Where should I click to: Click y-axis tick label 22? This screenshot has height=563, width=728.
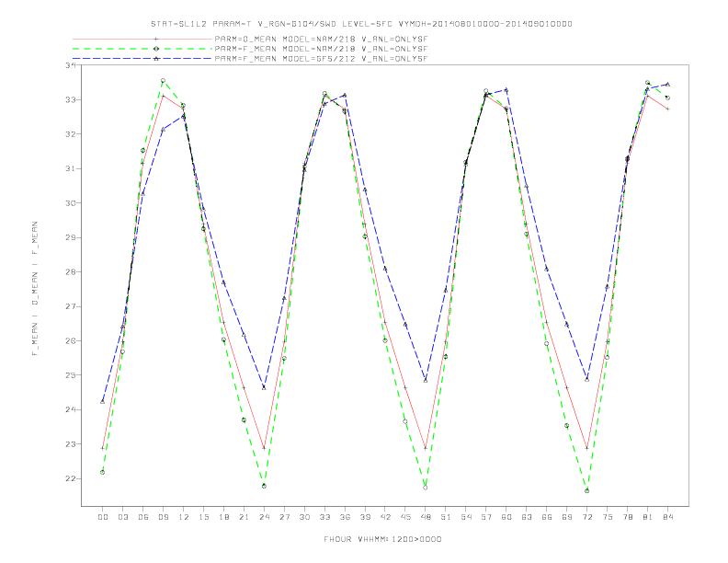pos(70,478)
